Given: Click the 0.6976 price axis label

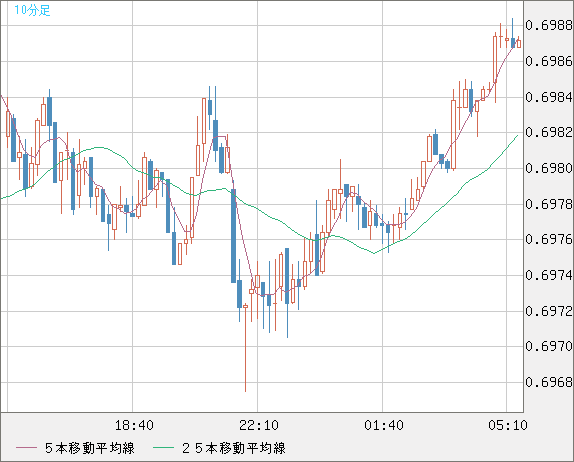Looking at the screenshot, I should [549, 239].
